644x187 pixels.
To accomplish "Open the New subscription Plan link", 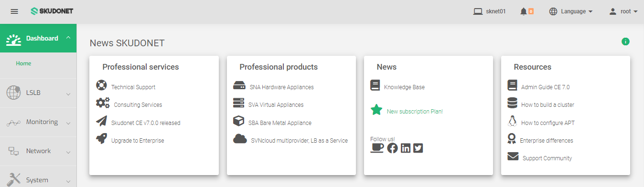I will tap(415, 112).
